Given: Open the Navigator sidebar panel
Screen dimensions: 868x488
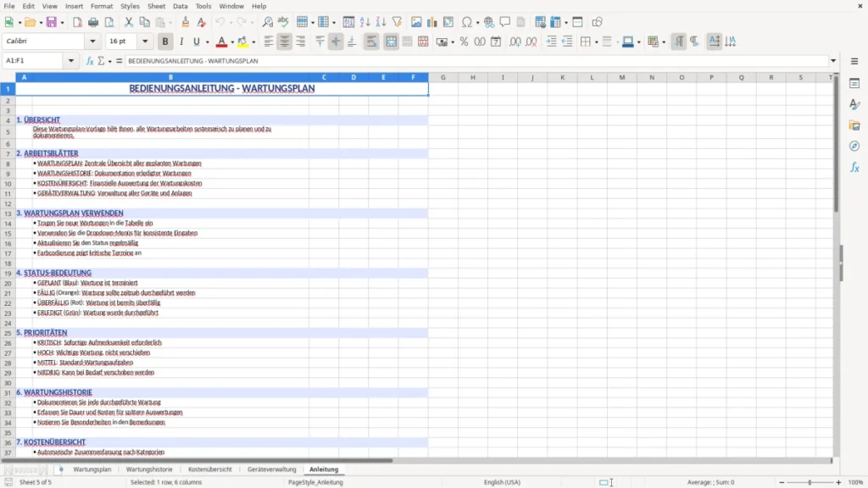Looking at the screenshot, I should pos(854,146).
